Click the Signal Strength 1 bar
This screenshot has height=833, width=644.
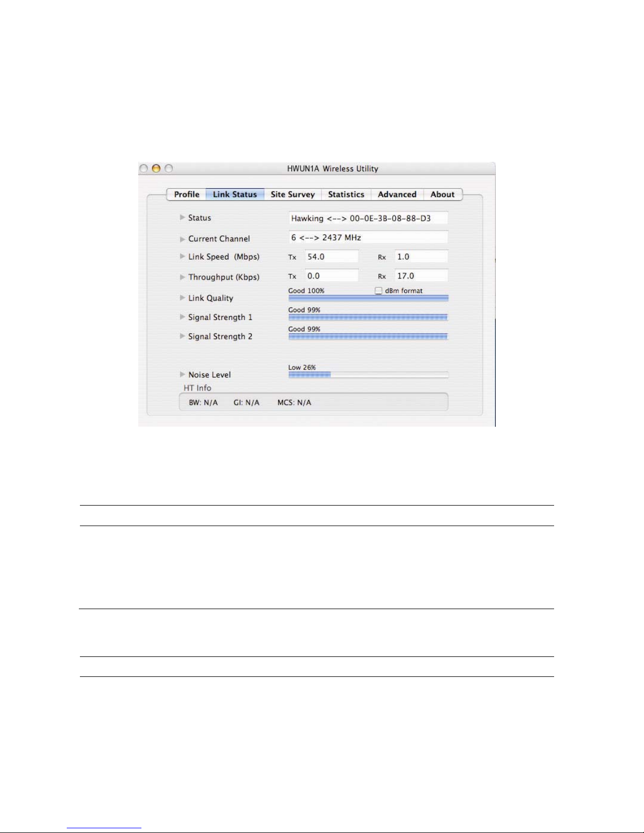pyautogui.click(x=369, y=317)
